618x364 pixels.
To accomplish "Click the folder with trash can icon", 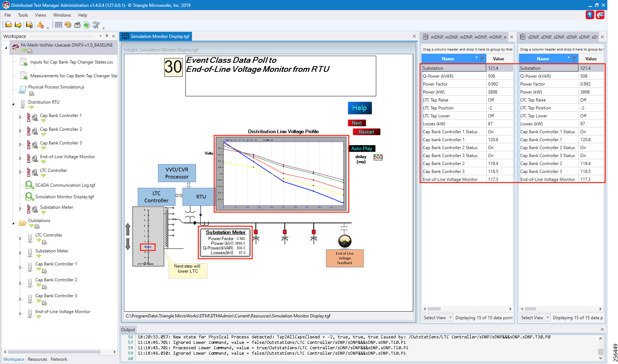I will coord(29,25).
